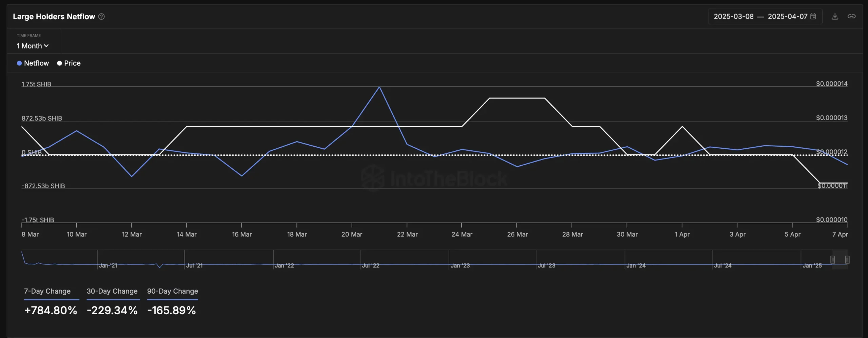
Task: Click the left range navigator handle
Action: [x=832, y=260]
